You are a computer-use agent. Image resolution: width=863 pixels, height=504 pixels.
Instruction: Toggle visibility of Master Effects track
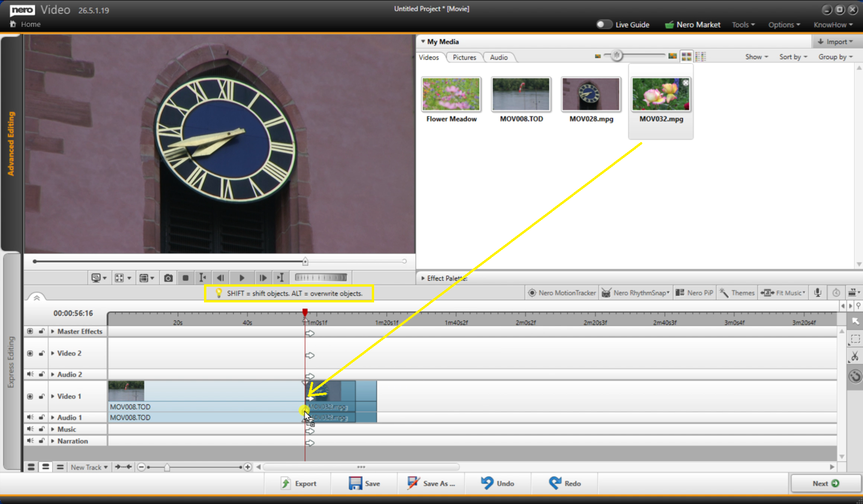click(30, 331)
